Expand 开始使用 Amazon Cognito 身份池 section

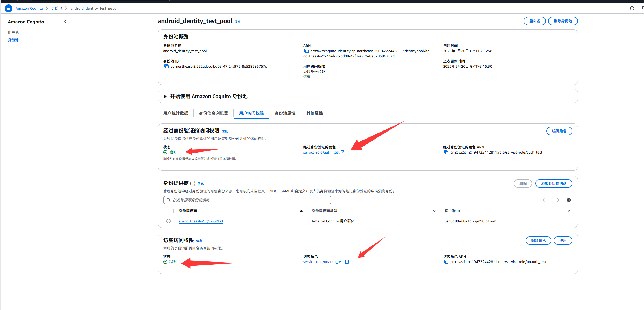point(165,97)
